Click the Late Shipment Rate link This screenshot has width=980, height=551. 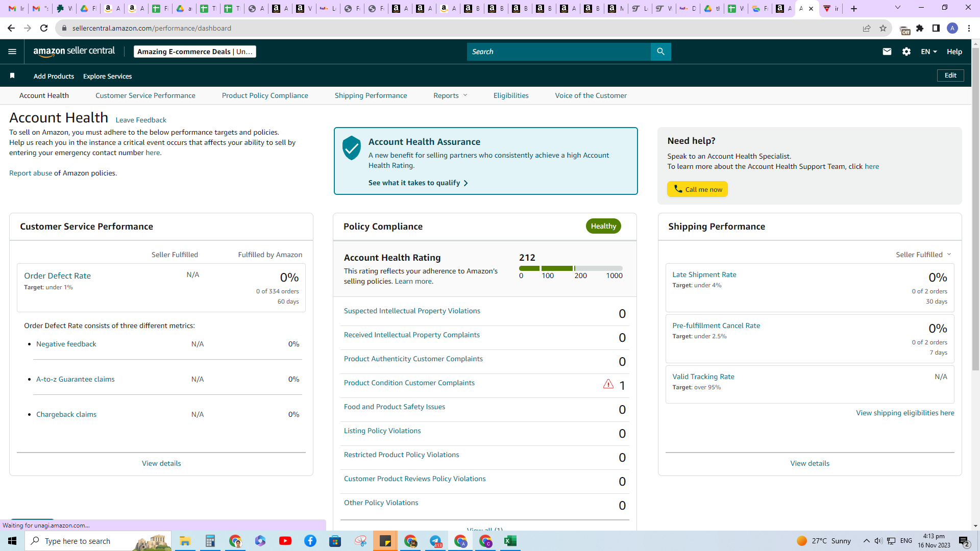(704, 274)
